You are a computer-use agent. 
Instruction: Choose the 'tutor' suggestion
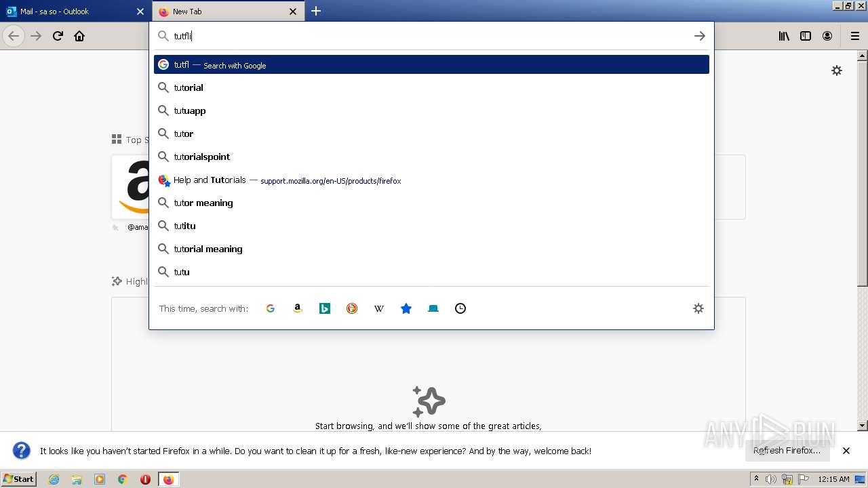point(431,134)
